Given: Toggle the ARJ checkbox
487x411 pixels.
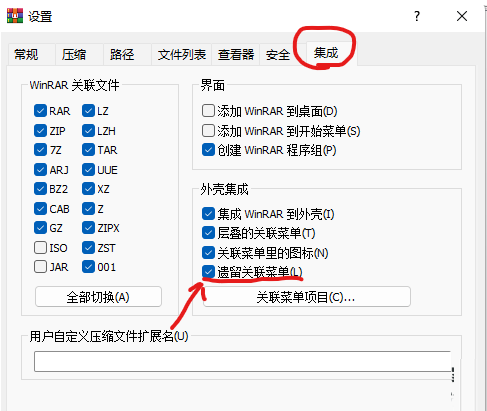Looking at the screenshot, I should coord(40,170).
